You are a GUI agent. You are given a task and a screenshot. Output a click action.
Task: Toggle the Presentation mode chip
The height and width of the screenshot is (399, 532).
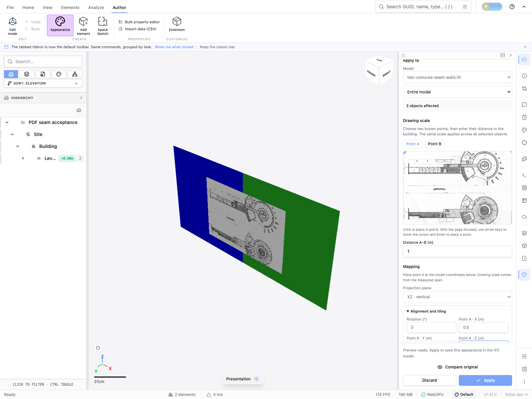243,379
